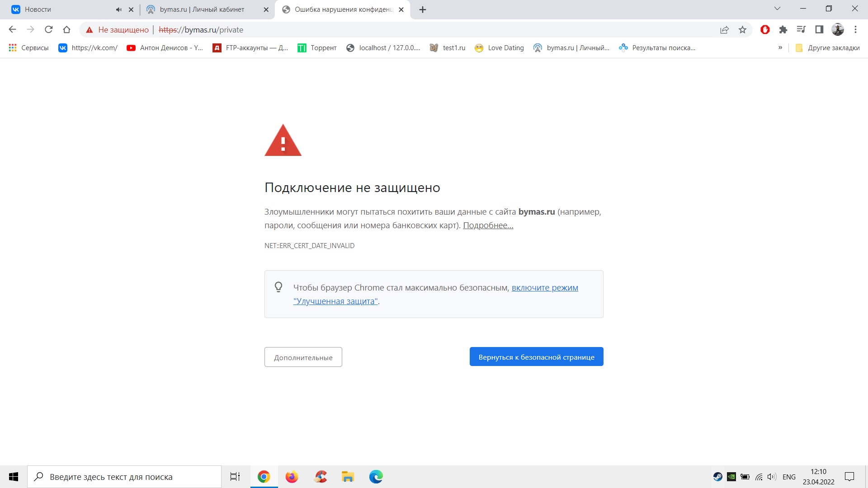Screen dimensions: 868x488
Task: Expand the hidden bookmarks chevron
Action: click(x=780, y=47)
